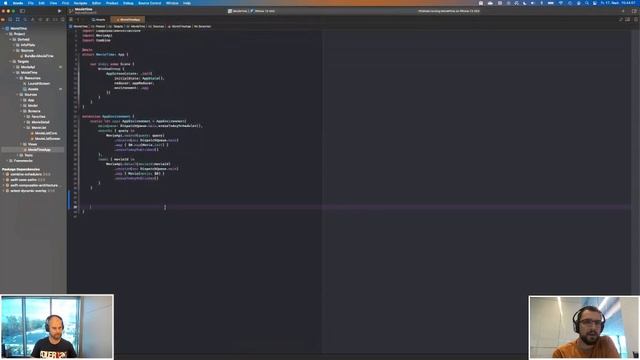Select xctest-dynamic-overlay package
640x360 pixels.
coord(29,191)
